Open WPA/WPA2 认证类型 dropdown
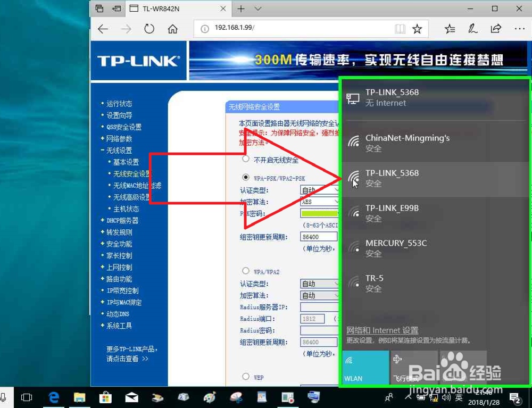This screenshot has width=532, height=408. click(x=320, y=284)
